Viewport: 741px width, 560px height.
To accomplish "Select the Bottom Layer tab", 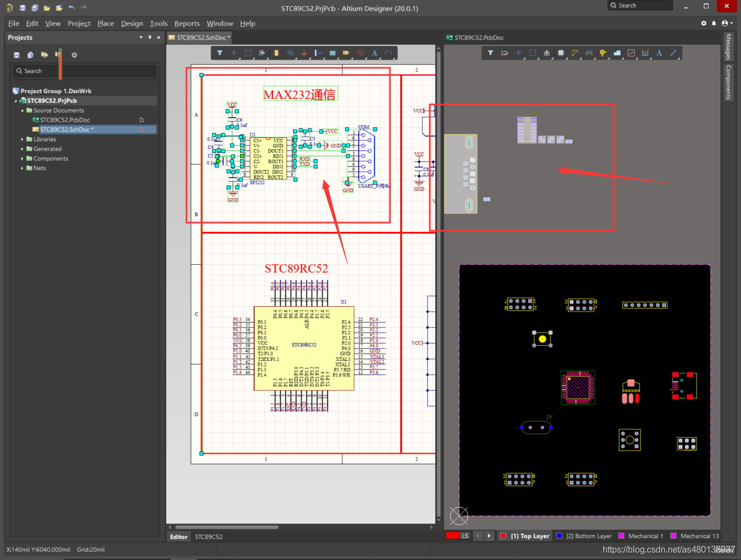I will [584, 536].
